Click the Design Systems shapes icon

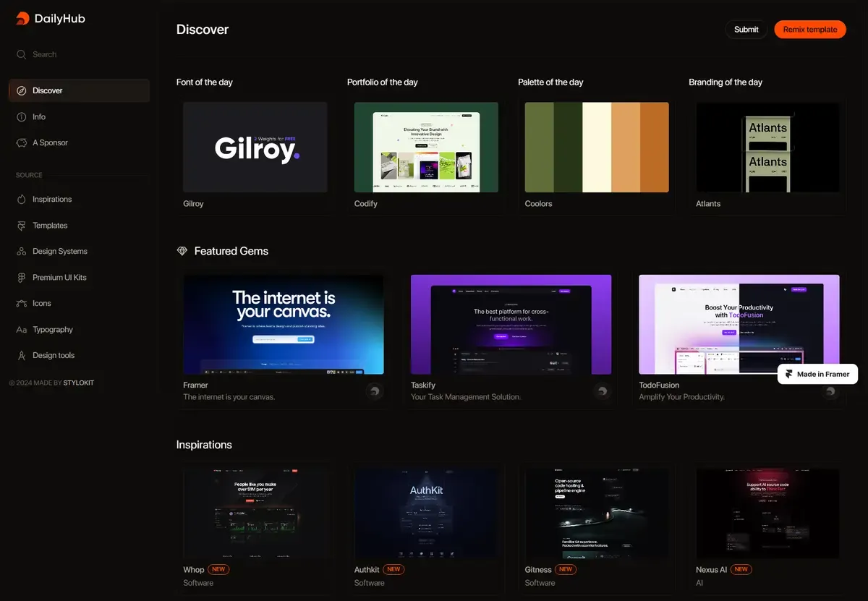(x=22, y=252)
